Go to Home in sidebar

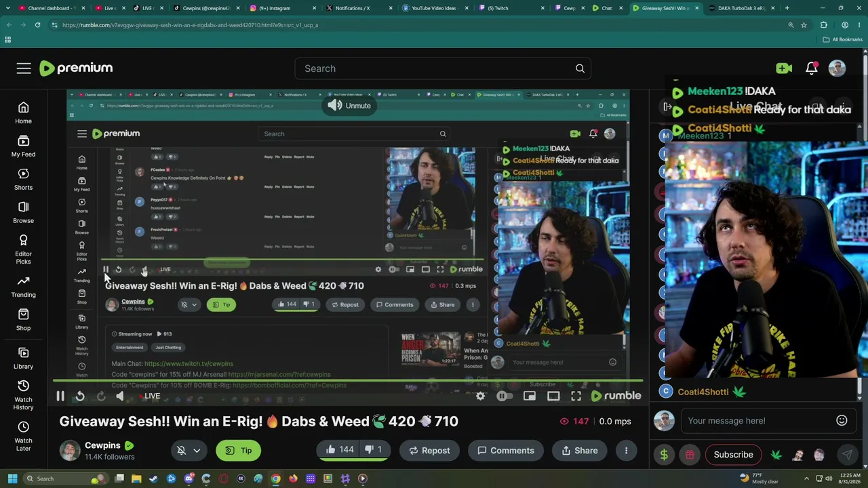click(23, 113)
